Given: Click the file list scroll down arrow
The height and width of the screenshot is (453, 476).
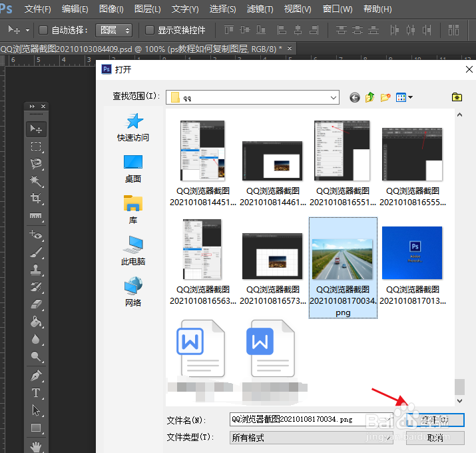Looking at the screenshot, I should [x=459, y=401].
